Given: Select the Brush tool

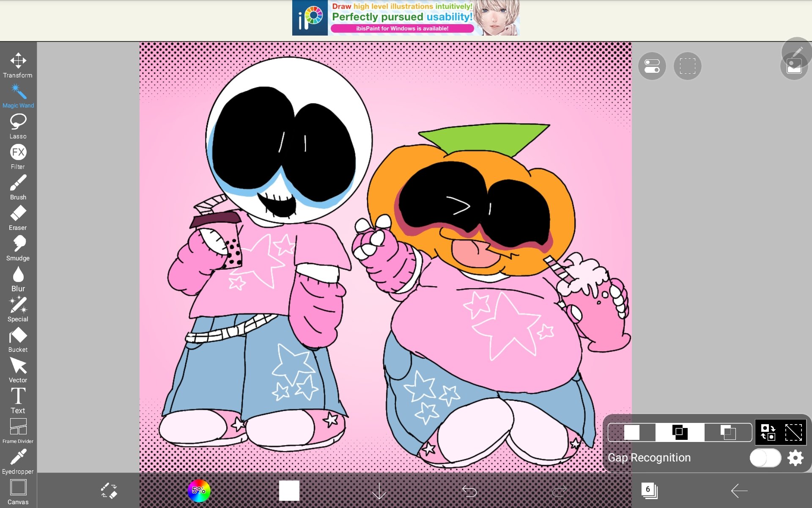Looking at the screenshot, I should point(18,187).
